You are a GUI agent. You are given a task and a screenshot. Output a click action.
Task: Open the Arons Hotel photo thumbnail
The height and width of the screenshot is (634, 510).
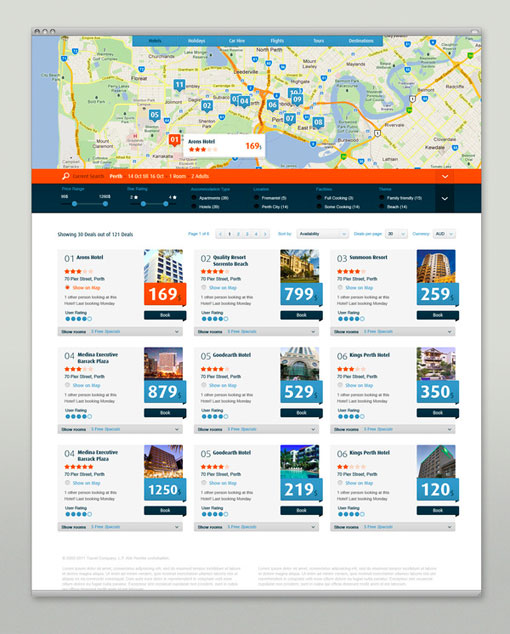163,266
